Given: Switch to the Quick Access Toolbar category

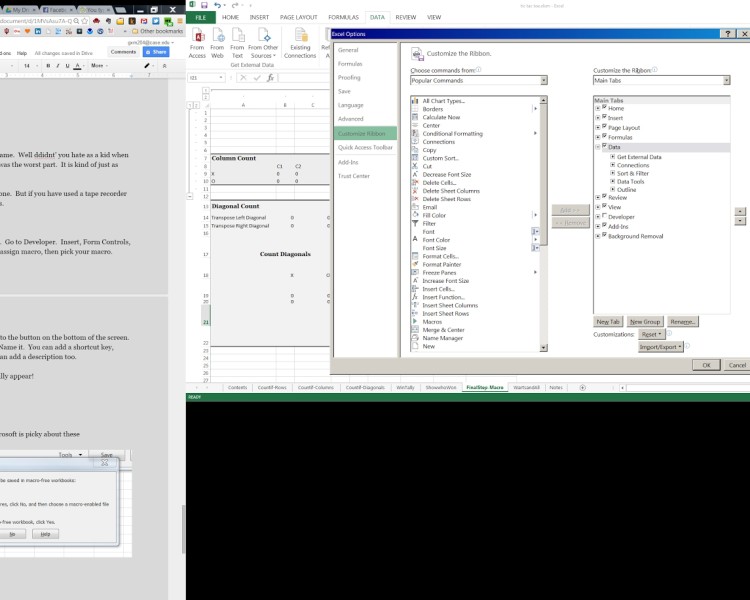Looking at the screenshot, I should (366, 147).
